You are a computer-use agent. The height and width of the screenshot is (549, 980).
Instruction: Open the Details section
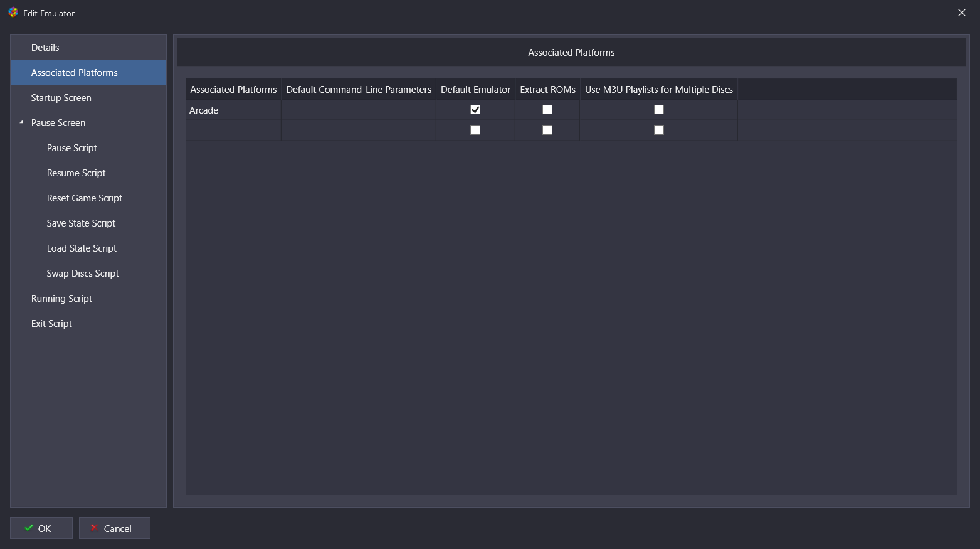pos(88,48)
